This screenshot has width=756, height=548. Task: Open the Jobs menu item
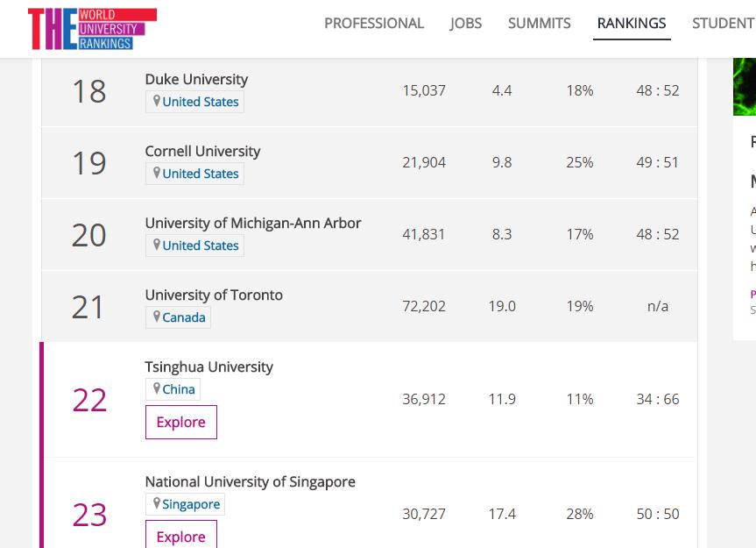(465, 24)
